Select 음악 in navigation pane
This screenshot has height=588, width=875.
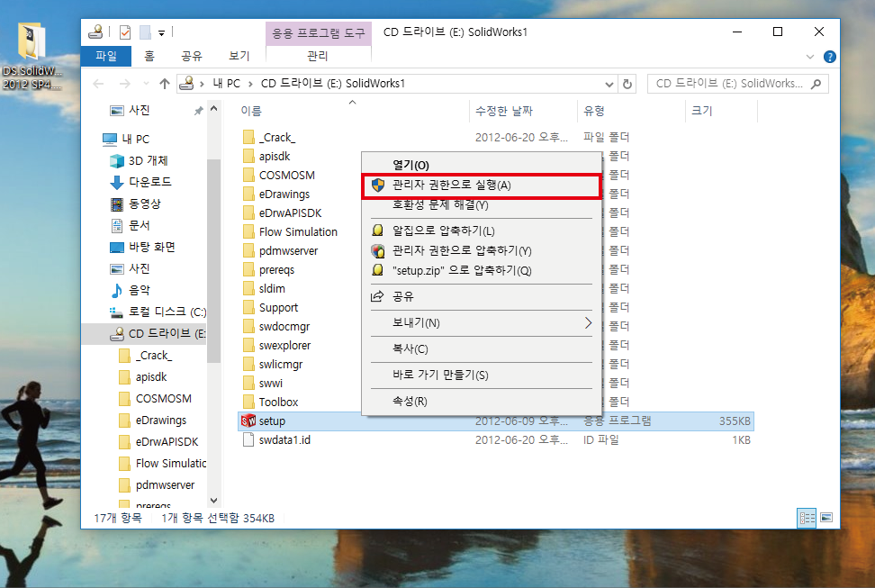tap(130, 290)
